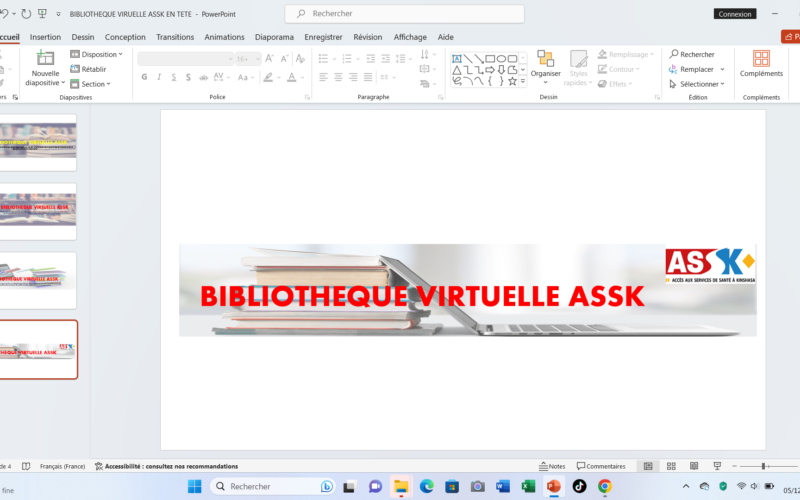The width and height of the screenshot is (800, 500).
Task: Toggle underline formatting (S)
Action: 174,77
